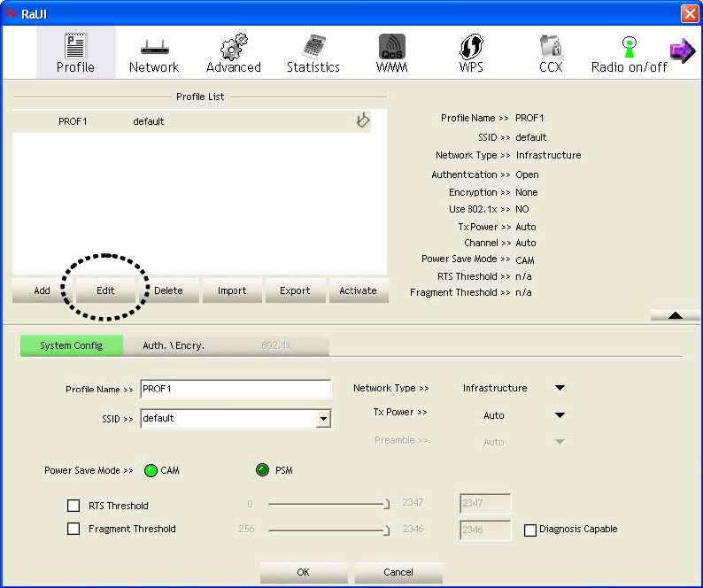
Task: Click the Import button
Action: (232, 290)
